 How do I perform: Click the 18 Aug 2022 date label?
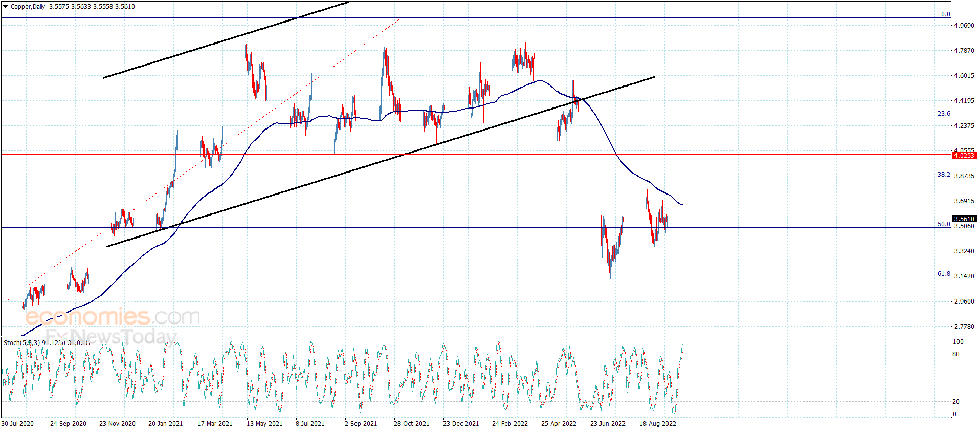(657, 423)
